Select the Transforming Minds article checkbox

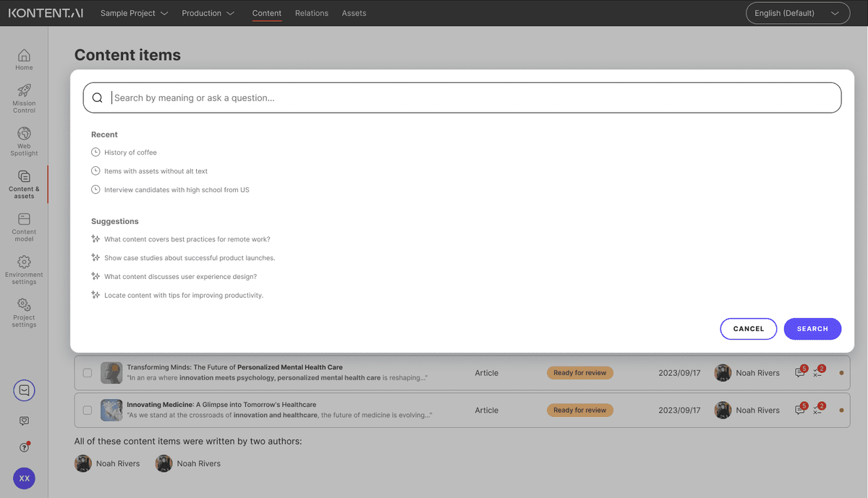pyautogui.click(x=88, y=373)
